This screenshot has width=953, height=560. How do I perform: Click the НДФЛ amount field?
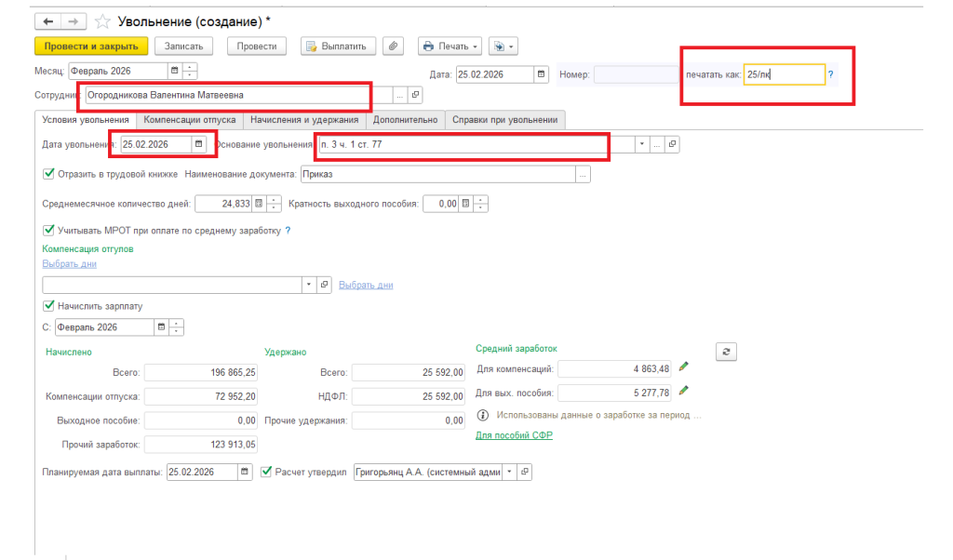coord(409,396)
